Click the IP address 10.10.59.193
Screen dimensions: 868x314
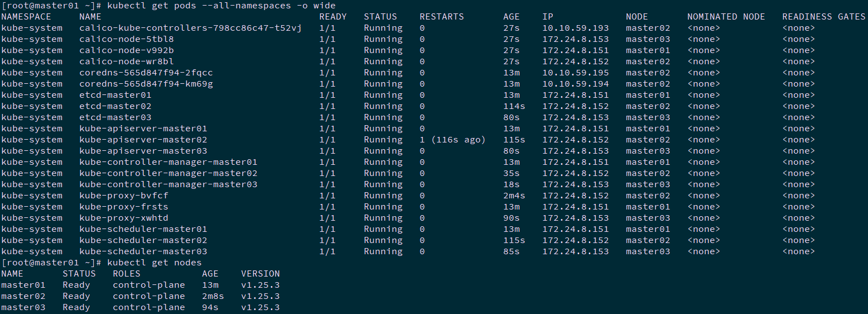pyautogui.click(x=575, y=28)
